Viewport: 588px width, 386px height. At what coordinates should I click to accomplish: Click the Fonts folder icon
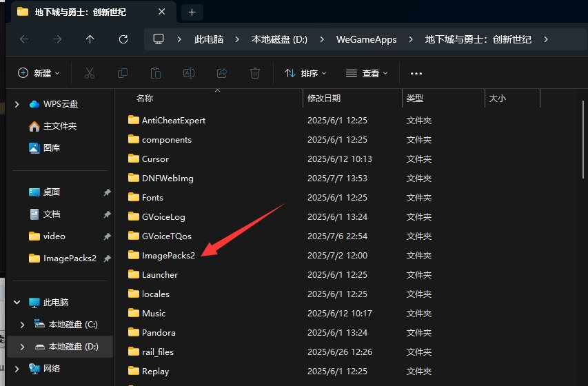point(134,197)
